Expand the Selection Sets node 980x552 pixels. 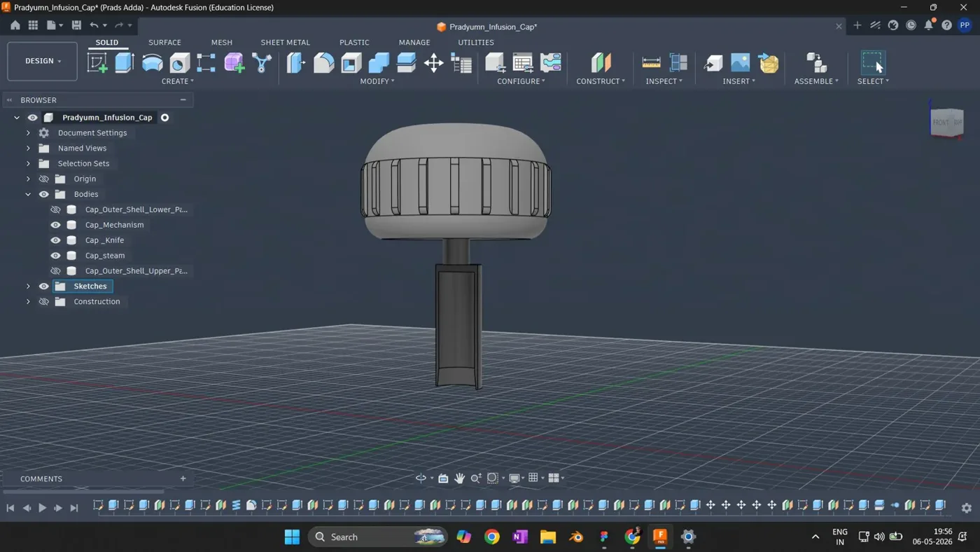pyautogui.click(x=28, y=164)
